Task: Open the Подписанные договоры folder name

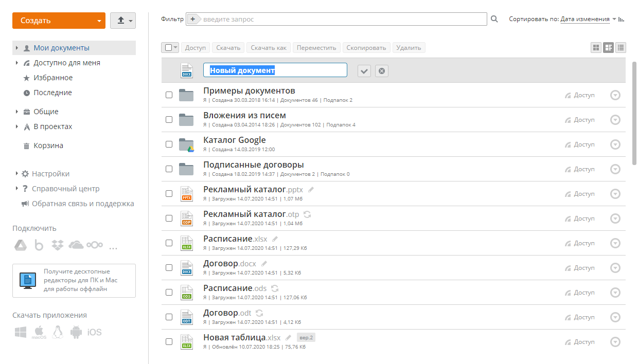Action: (x=254, y=165)
